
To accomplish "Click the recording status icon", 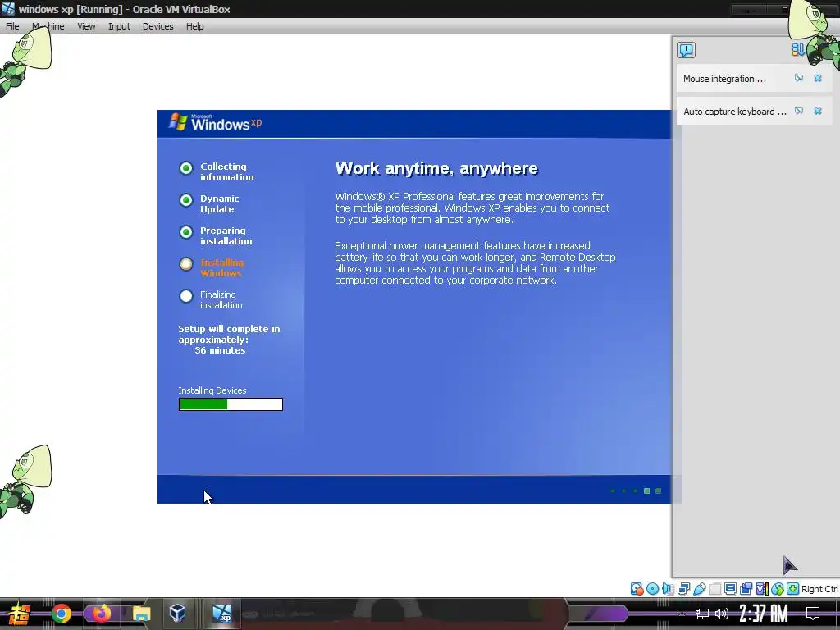I will click(x=746, y=589).
